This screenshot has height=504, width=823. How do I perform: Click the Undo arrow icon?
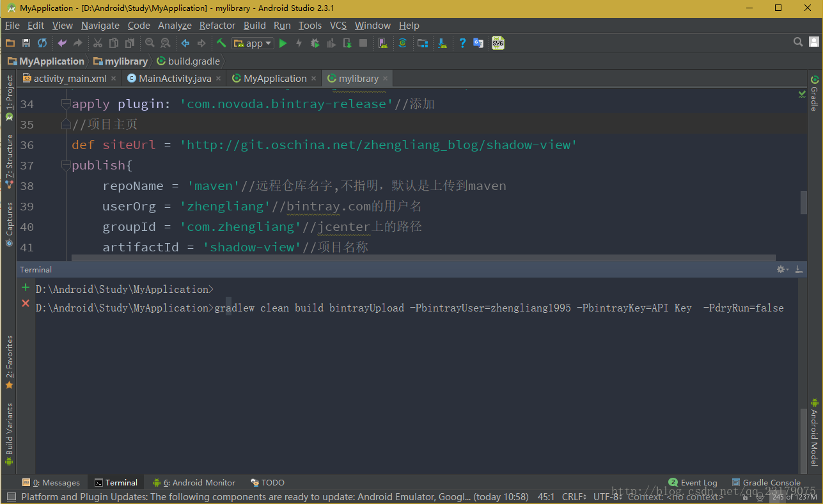click(62, 43)
